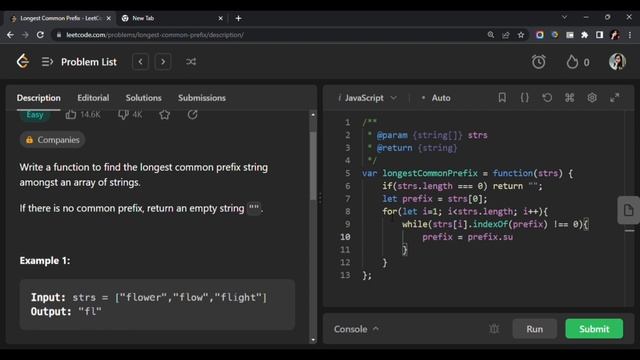
Task: Select the Longest Common Prefix browser tab
Action: pos(60,18)
